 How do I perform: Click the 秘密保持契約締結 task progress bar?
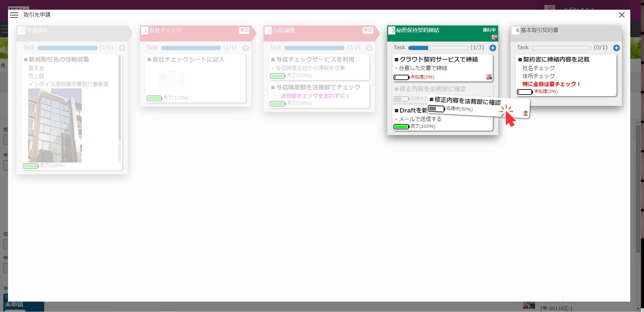[438, 48]
